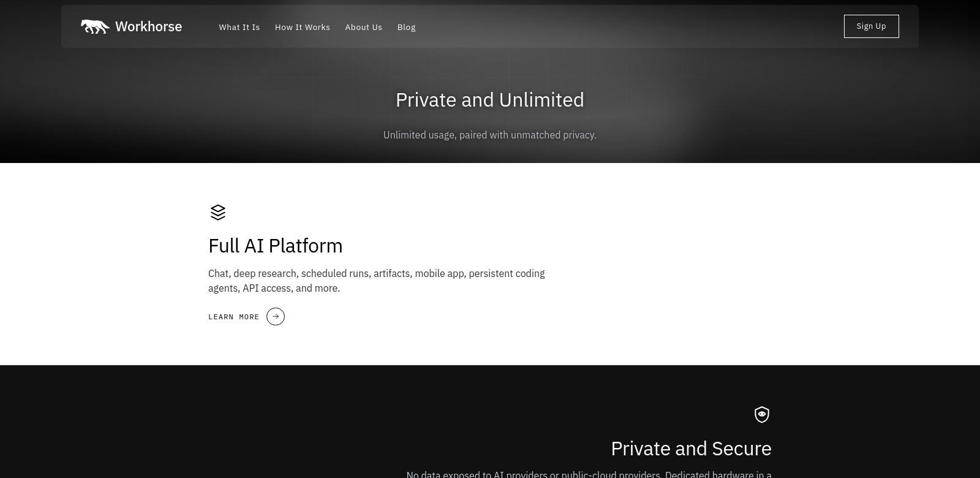Click the shield eye icon above Private and Secure
The image size is (980, 478).
[x=762, y=415]
